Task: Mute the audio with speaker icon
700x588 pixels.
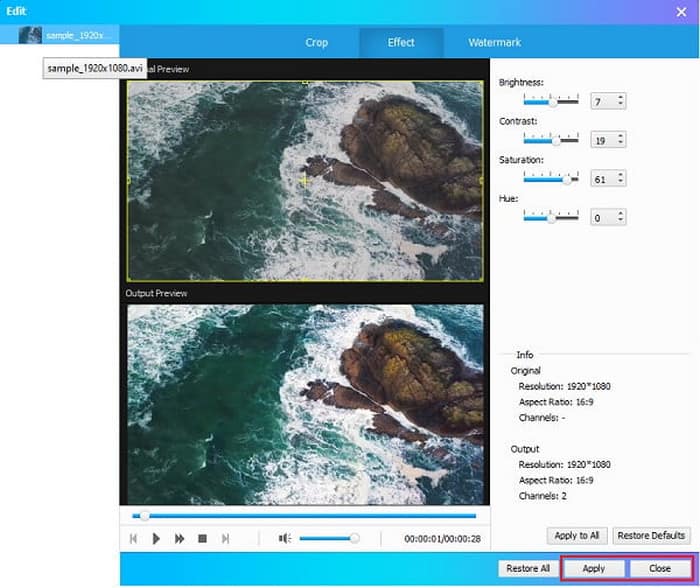Action: (284, 538)
